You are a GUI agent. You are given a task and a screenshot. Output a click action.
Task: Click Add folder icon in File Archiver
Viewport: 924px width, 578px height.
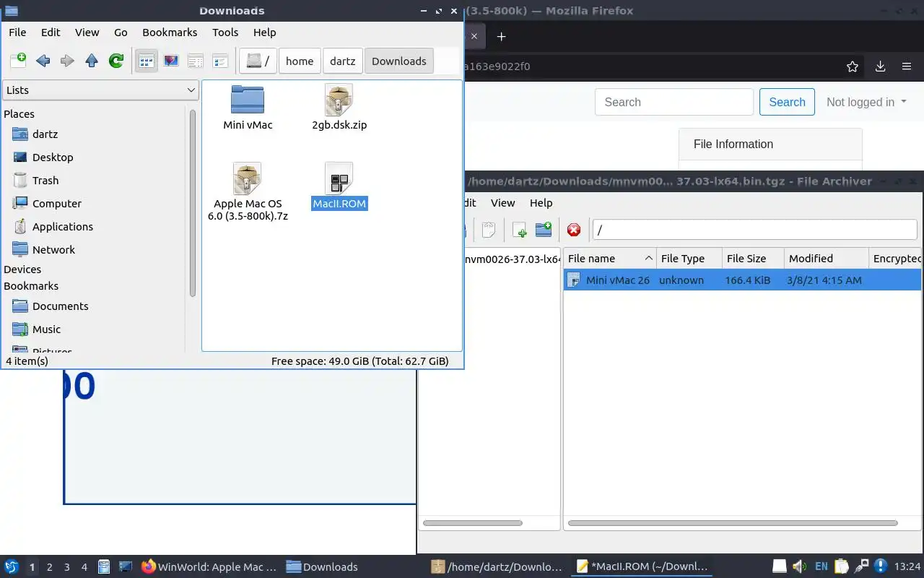[x=544, y=230]
